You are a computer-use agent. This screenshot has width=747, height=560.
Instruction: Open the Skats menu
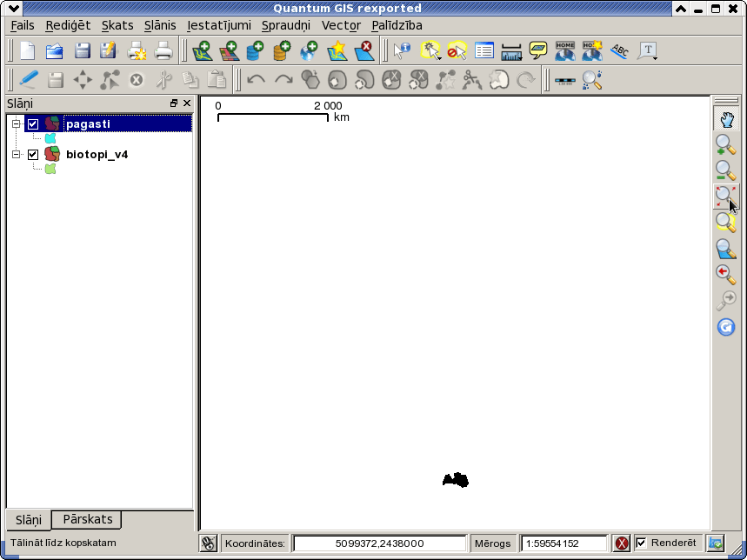[117, 25]
